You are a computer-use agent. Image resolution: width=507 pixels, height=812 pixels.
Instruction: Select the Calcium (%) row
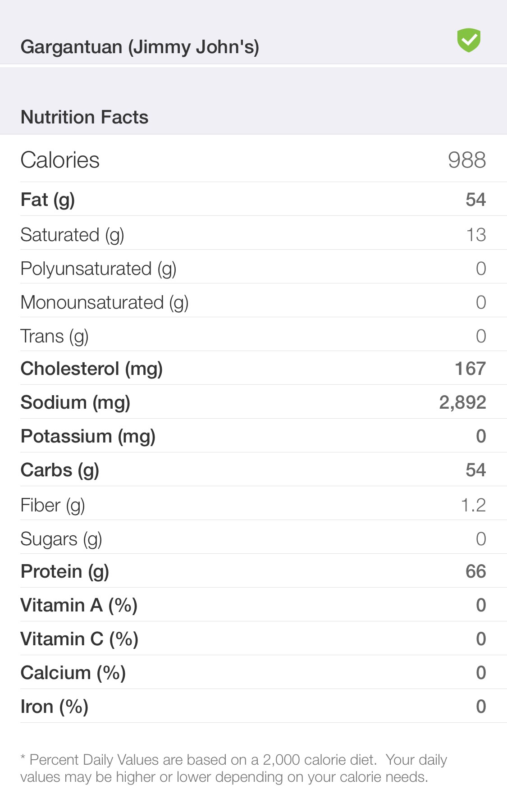click(x=253, y=673)
